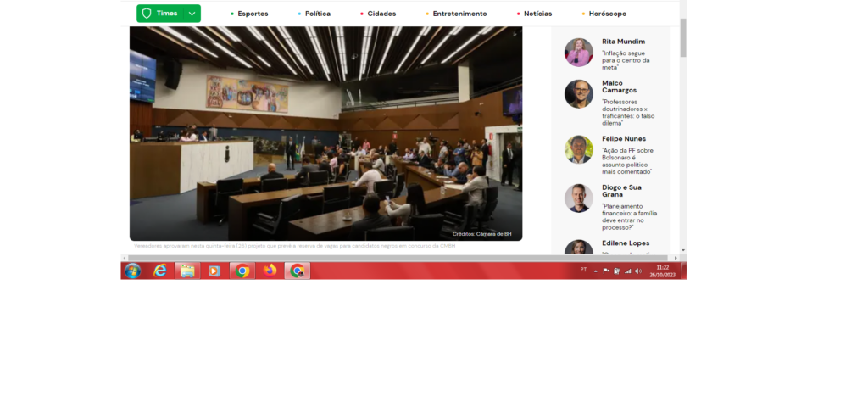
Task: Click the PT language indicator
Action: tap(583, 271)
